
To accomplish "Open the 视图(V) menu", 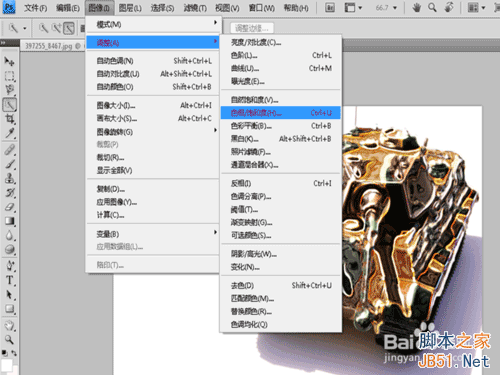I will click(x=227, y=8).
